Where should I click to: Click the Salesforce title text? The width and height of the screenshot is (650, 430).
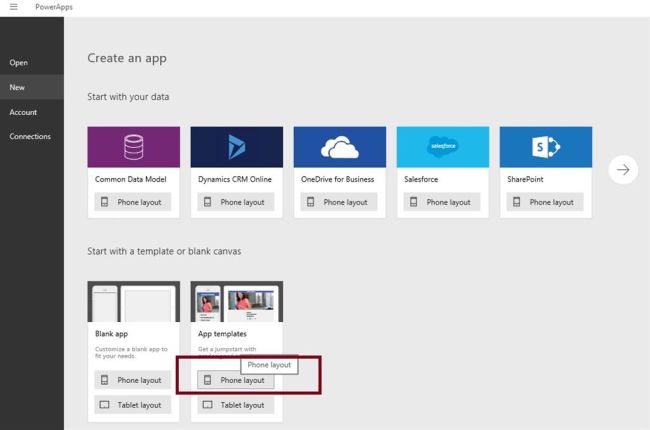(421, 179)
